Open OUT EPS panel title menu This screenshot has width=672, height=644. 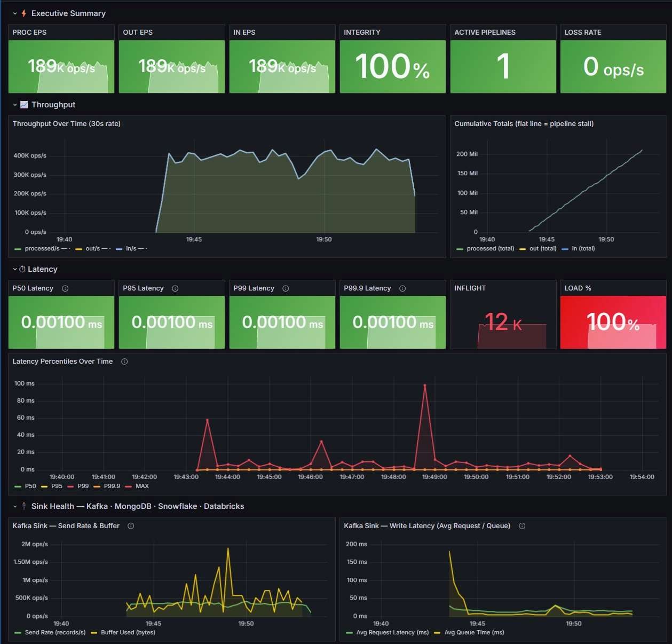(138, 33)
